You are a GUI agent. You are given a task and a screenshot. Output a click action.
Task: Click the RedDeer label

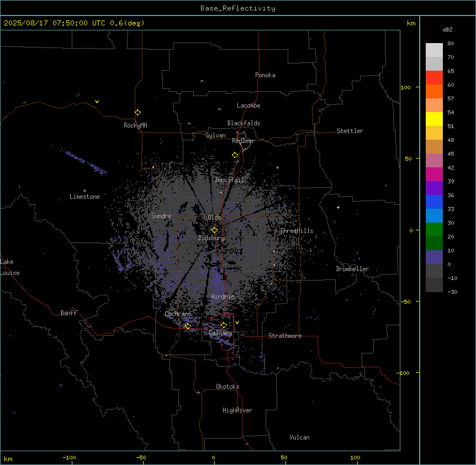(243, 141)
